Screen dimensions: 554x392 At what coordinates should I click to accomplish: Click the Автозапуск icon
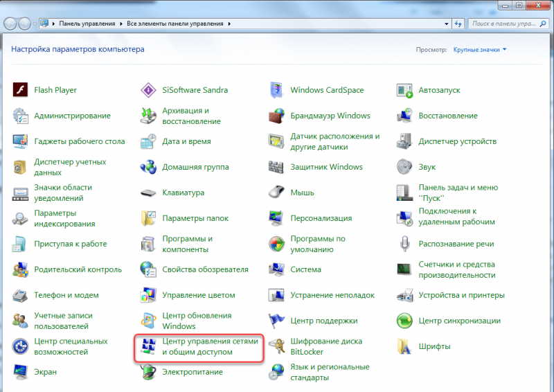(x=404, y=90)
